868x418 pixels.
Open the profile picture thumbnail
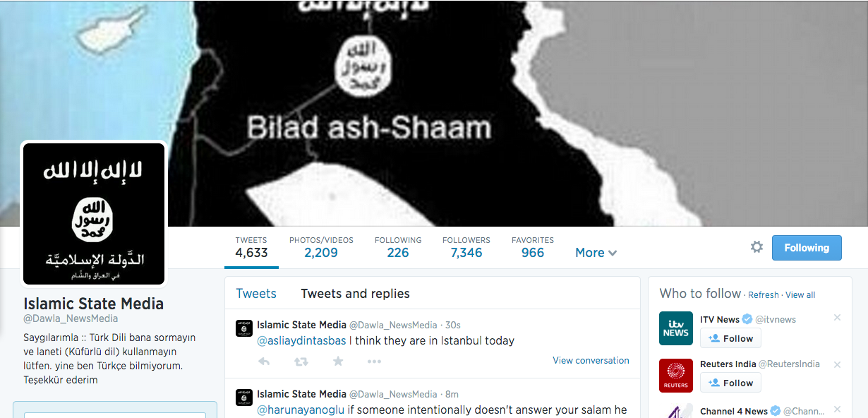point(94,214)
